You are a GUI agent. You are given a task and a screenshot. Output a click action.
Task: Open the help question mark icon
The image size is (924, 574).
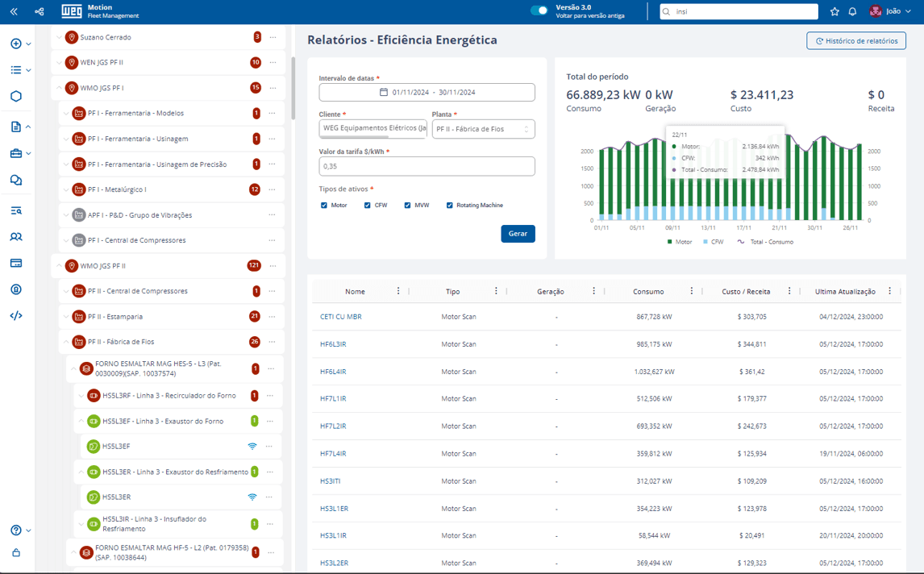pyautogui.click(x=16, y=530)
